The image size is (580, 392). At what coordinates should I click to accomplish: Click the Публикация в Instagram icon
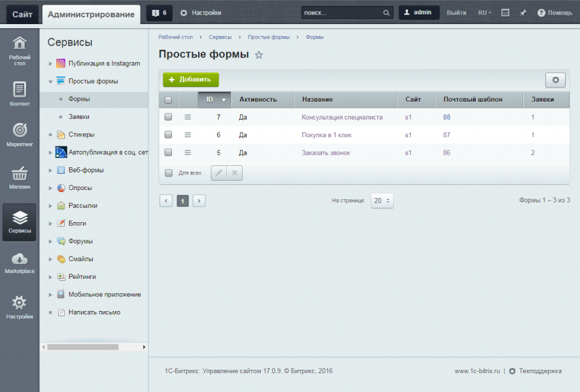(61, 63)
